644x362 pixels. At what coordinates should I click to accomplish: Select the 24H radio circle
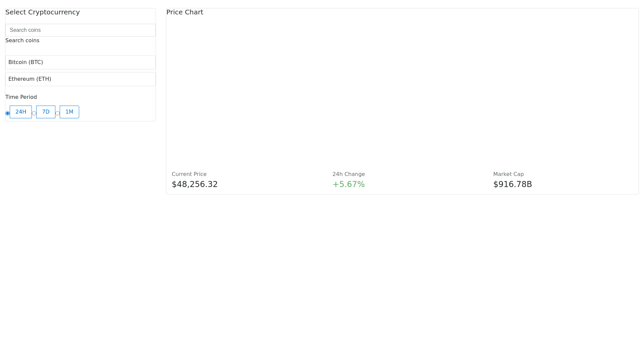point(7,113)
